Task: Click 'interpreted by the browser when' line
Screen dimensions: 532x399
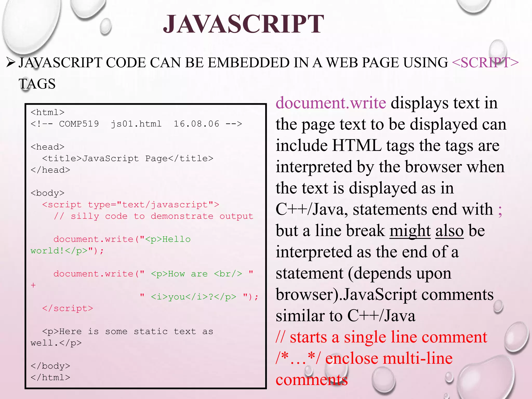Action: point(390,167)
